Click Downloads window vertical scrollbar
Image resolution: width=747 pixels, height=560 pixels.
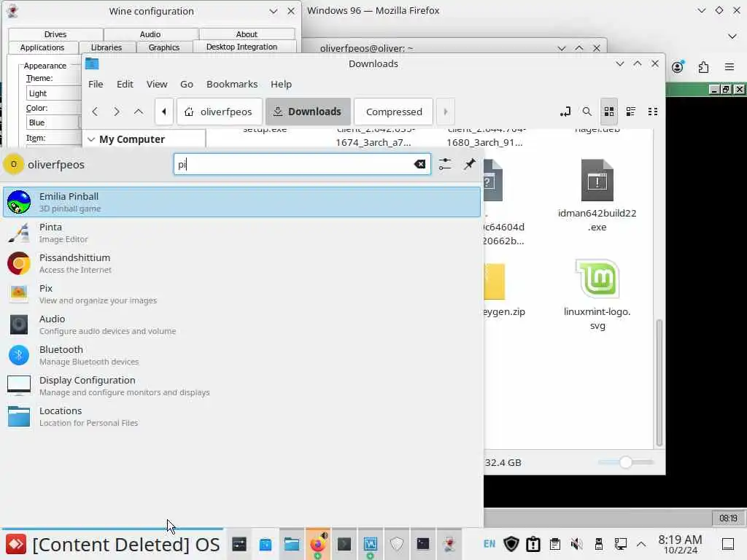click(x=659, y=383)
